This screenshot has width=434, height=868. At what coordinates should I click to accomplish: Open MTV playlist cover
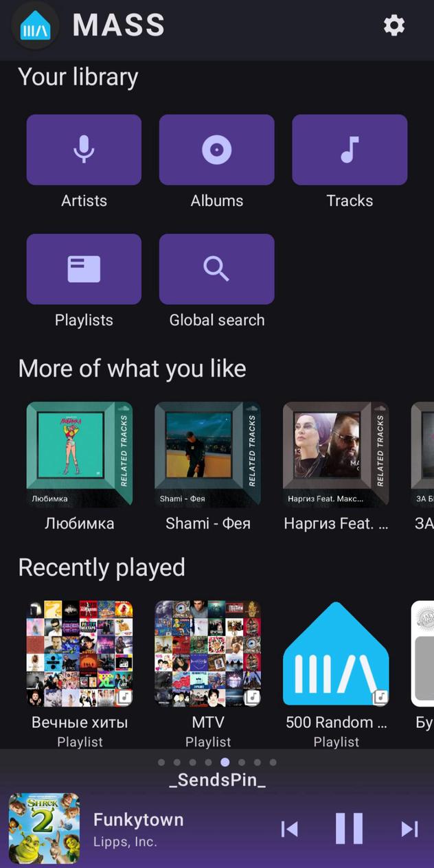(207, 654)
